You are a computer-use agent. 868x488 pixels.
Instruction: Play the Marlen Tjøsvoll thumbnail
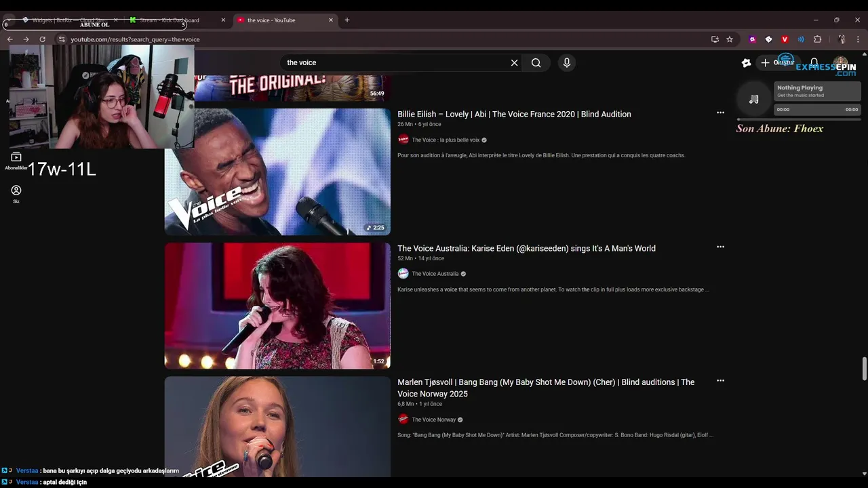[x=277, y=426]
